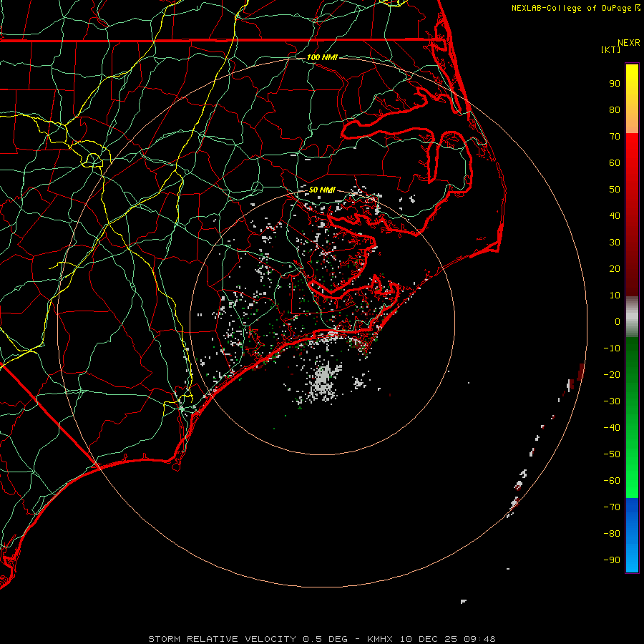Click the 0 value on the velocity scale
The height and width of the screenshot is (644, 644).
click(x=618, y=321)
